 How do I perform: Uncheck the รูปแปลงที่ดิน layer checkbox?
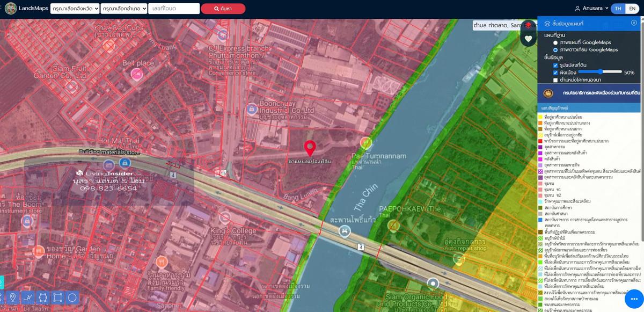[x=555, y=65]
